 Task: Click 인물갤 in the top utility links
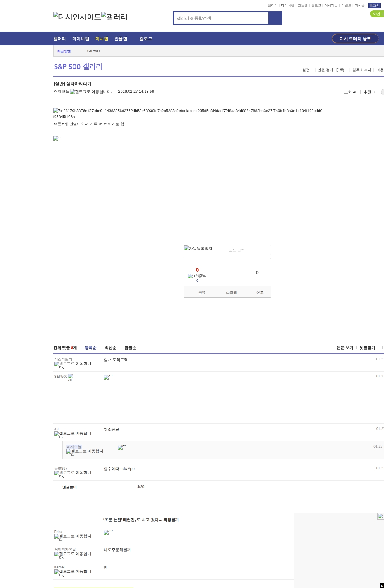tap(303, 5)
